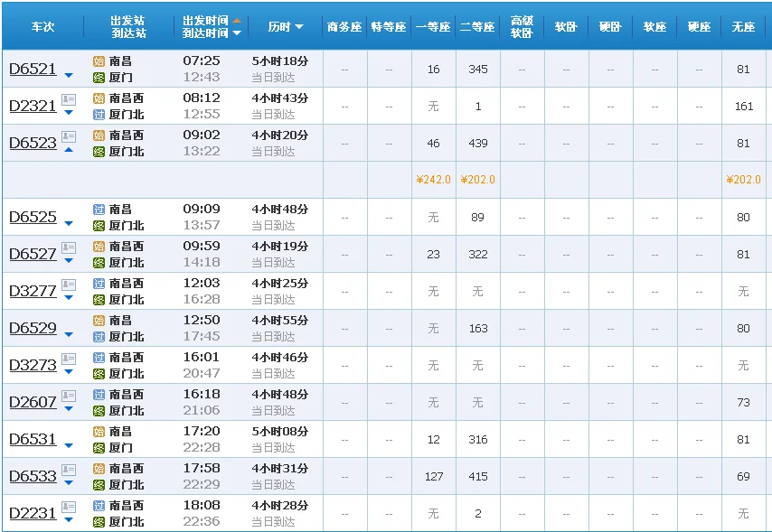Select the 345 second-class seat count for D6521

coord(477,69)
